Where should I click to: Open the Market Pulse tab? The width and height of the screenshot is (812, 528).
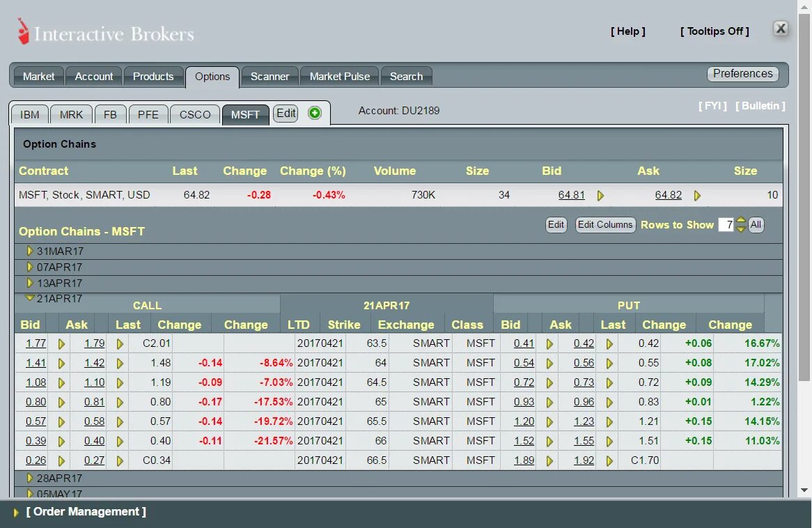(340, 76)
